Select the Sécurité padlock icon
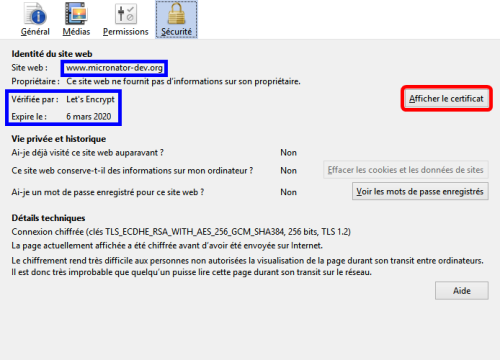Viewport: 500px width, 360px height. tap(176, 14)
